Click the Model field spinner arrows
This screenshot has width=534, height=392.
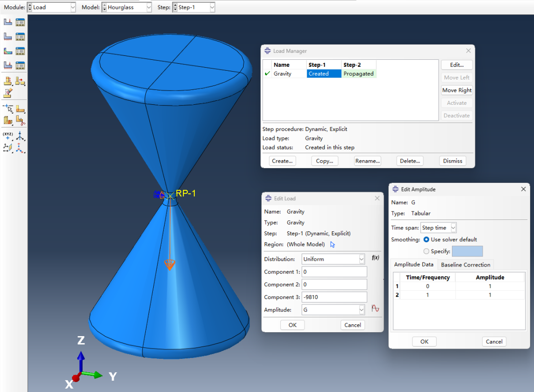click(x=104, y=7)
